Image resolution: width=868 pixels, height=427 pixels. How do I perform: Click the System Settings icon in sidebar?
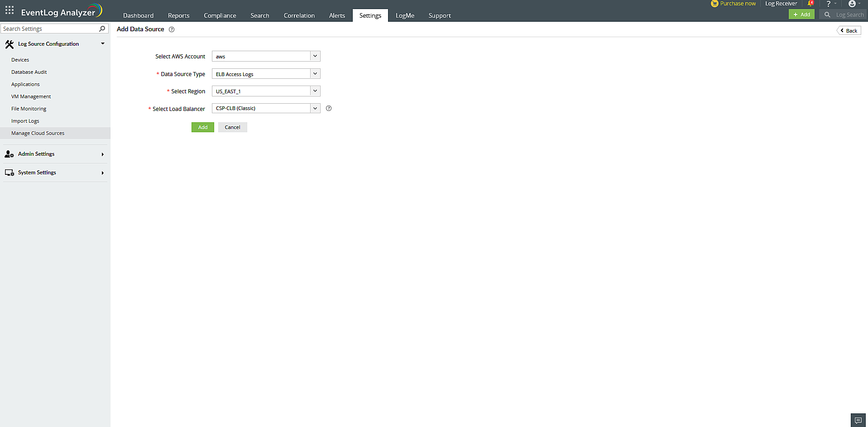(x=8, y=173)
